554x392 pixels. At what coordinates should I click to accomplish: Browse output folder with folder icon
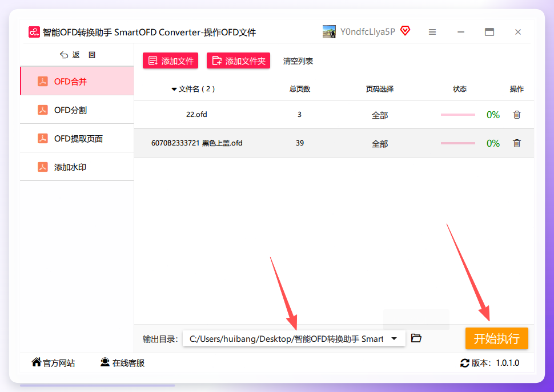point(416,338)
